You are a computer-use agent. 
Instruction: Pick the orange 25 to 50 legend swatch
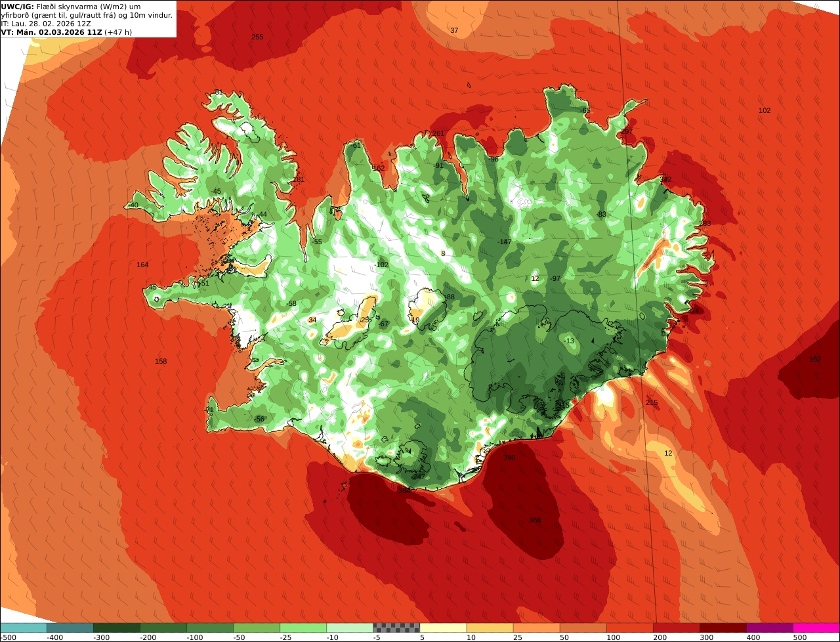point(537,628)
